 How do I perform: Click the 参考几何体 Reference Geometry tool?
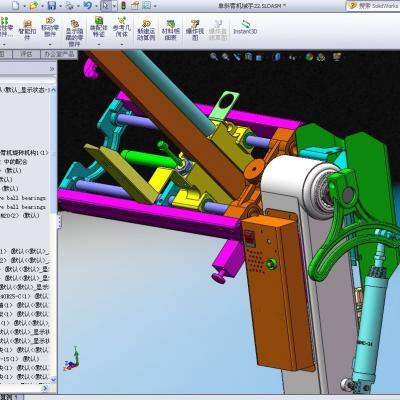point(122,27)
